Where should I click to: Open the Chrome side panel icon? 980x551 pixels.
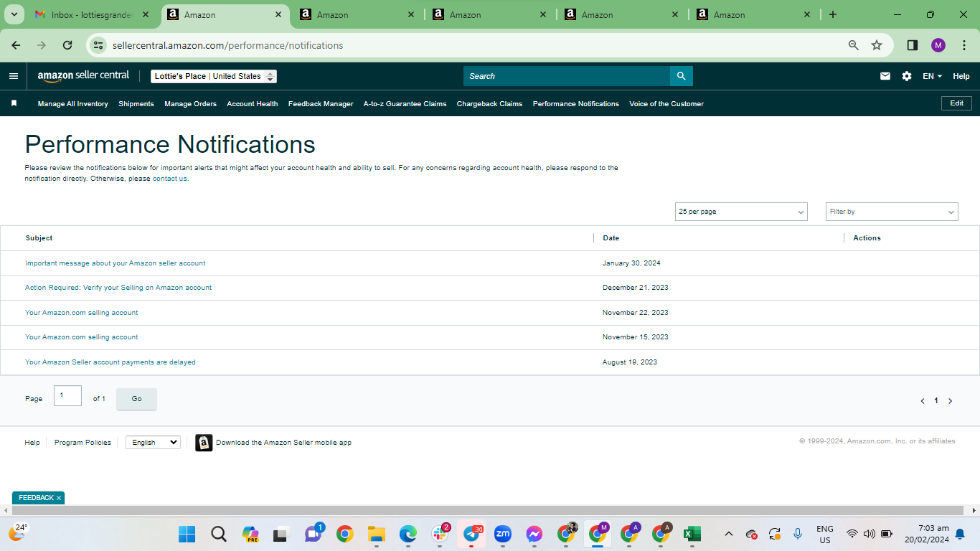[913, 45]
